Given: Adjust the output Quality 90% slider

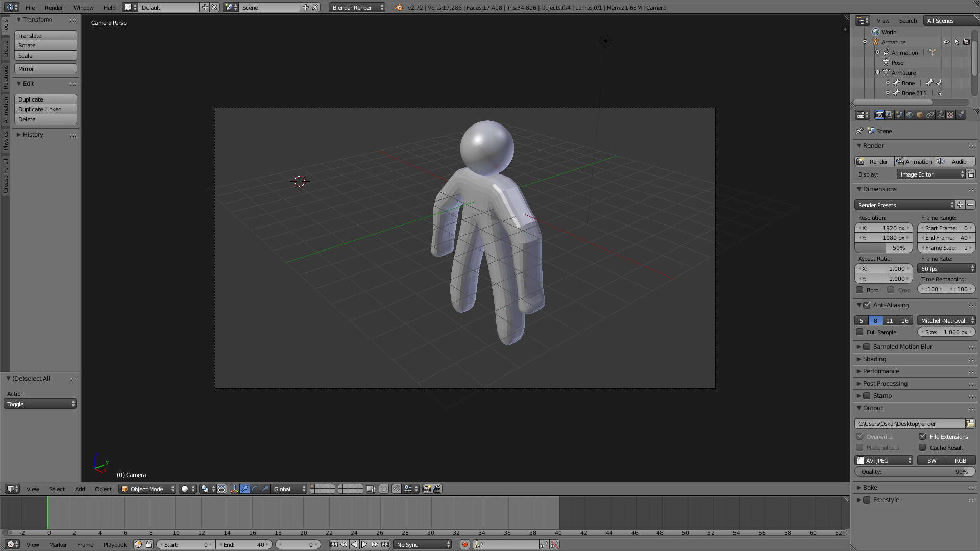Looking at the screenshot, I should point(915,472).
